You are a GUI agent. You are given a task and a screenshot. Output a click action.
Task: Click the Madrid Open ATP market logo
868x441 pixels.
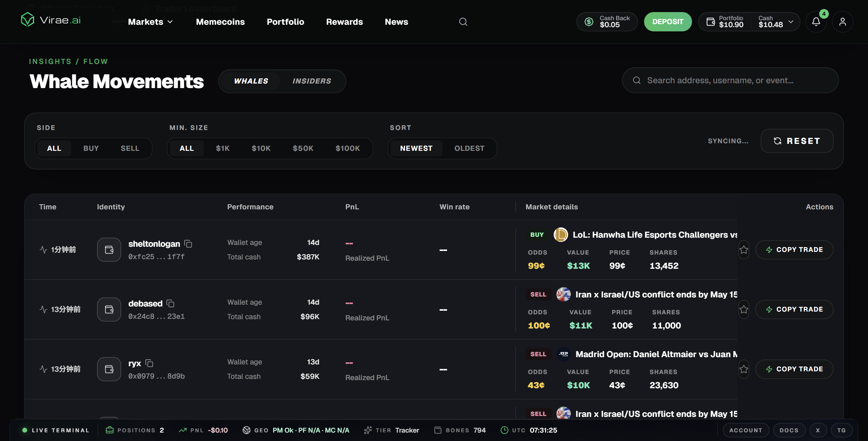[563, 354]
